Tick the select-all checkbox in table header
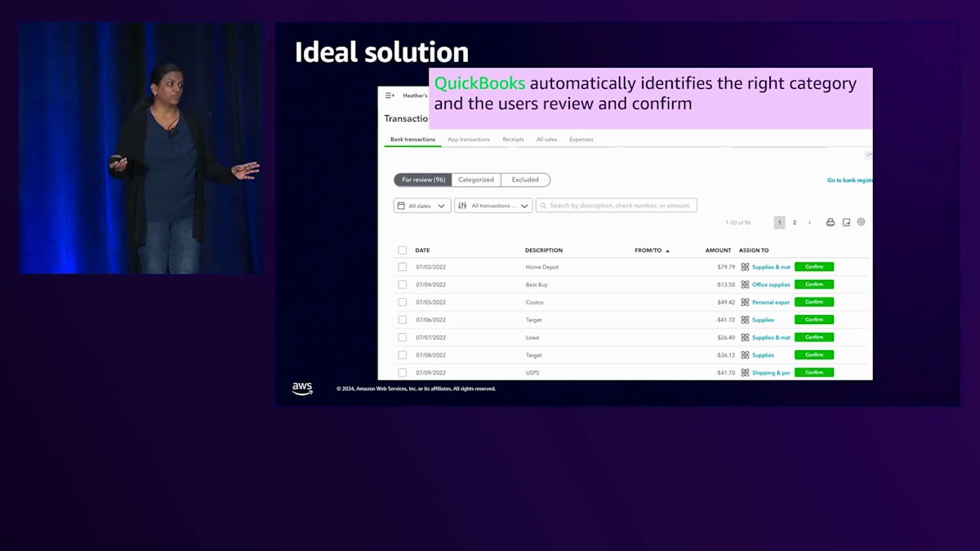 pos(402,251)
